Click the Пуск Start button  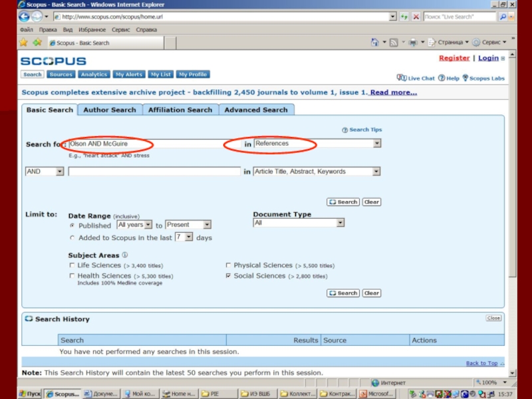point(29,394)
